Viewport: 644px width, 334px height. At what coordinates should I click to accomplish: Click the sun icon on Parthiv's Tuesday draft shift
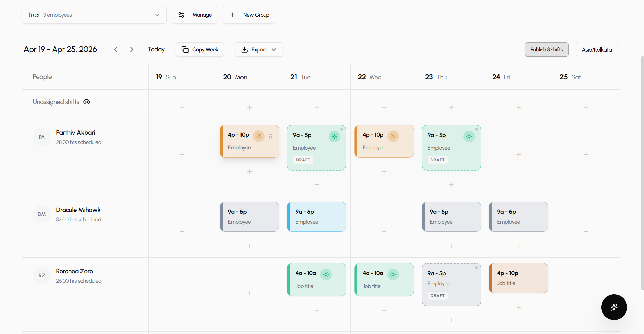pyautogui.click(x=334, y=136)
